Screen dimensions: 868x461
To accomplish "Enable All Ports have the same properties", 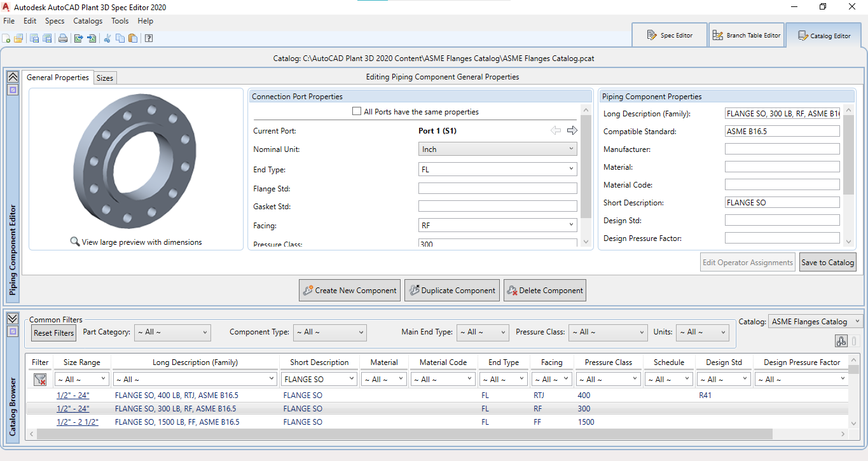I will click(357, 112).
